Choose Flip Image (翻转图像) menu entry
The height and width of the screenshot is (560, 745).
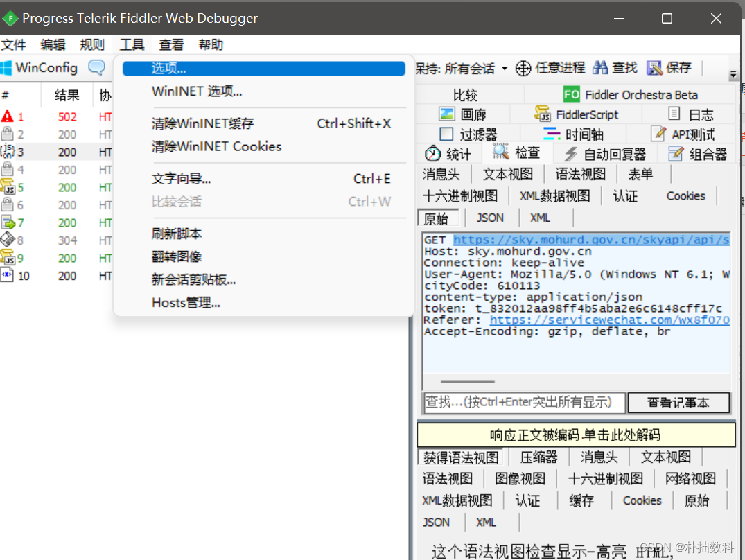pyautogui.click(x=264, y=256)
